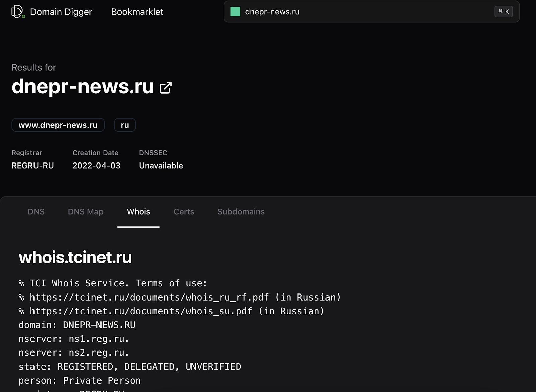Open the Certs tab
536x392 pixels.
[184, 212]
